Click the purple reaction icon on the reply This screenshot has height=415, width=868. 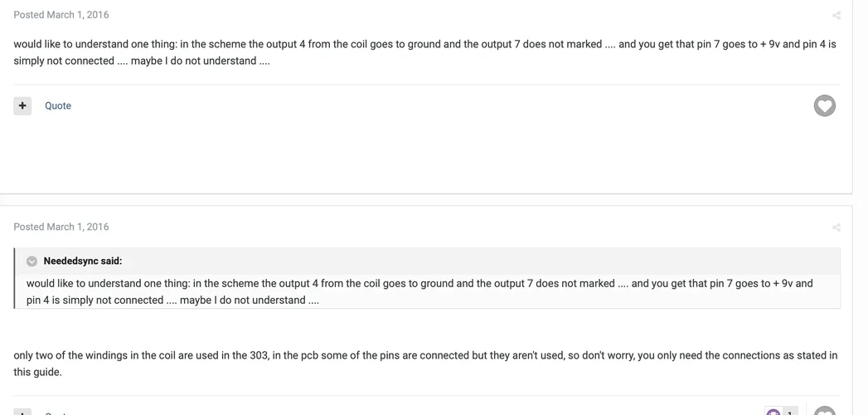tap(773, 412)
